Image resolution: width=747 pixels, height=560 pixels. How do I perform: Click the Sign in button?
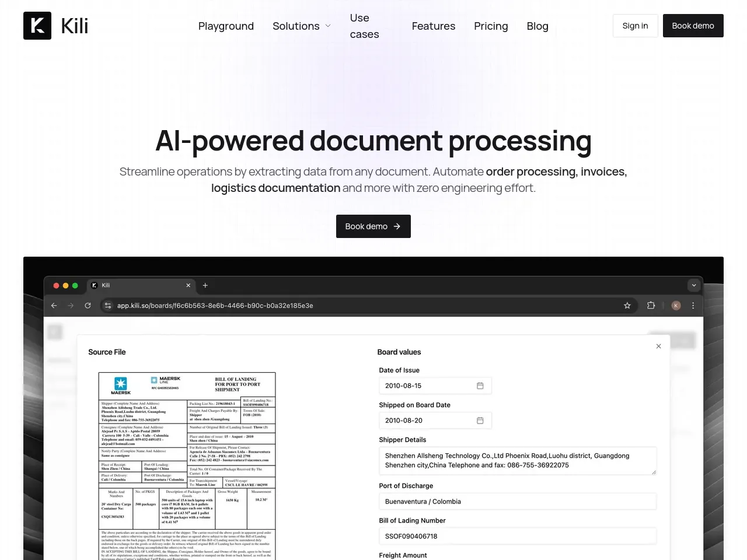pos(635,26)
